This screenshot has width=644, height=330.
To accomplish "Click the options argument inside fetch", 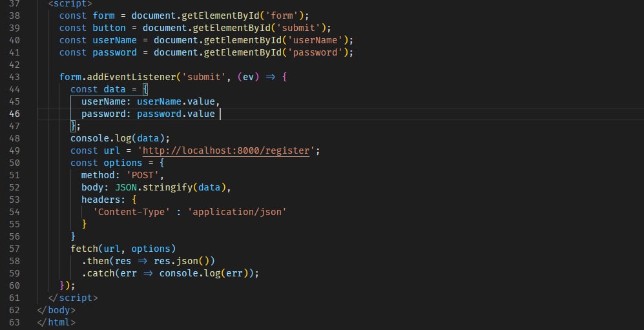I will (151, 249).
